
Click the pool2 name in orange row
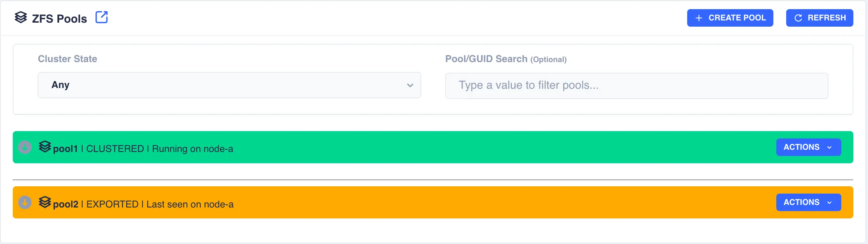point(66,204)
